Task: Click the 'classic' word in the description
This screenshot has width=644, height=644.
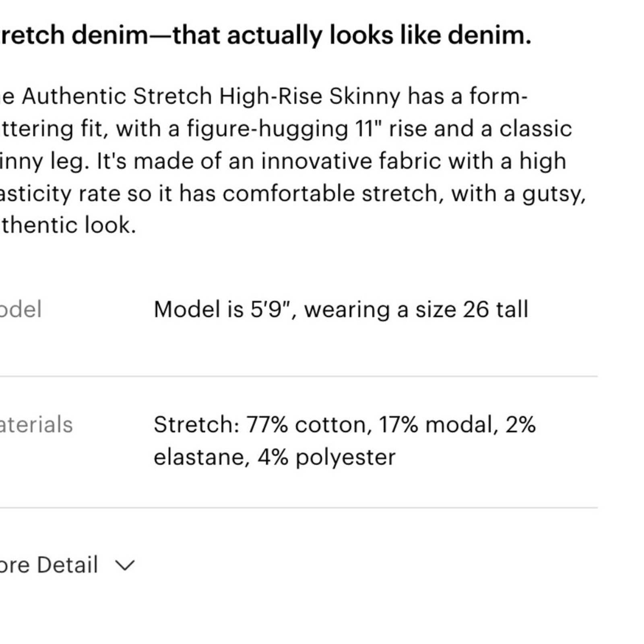Action: 535,129
